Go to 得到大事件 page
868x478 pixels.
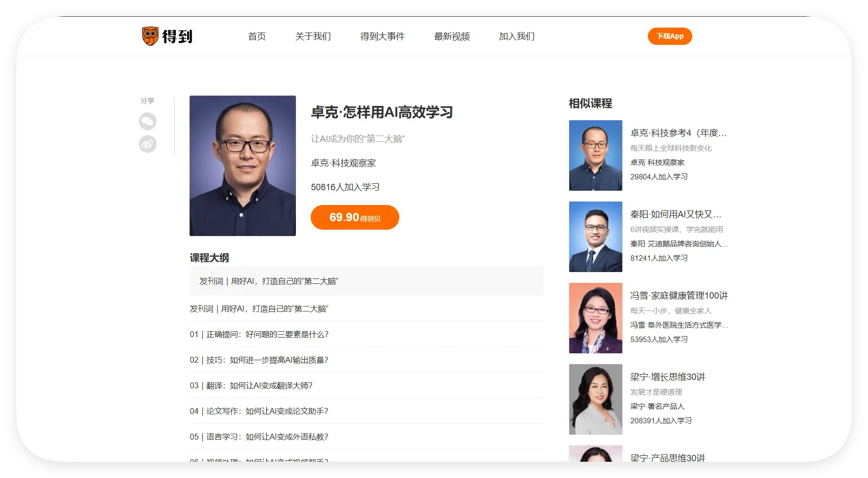[383, 36]
